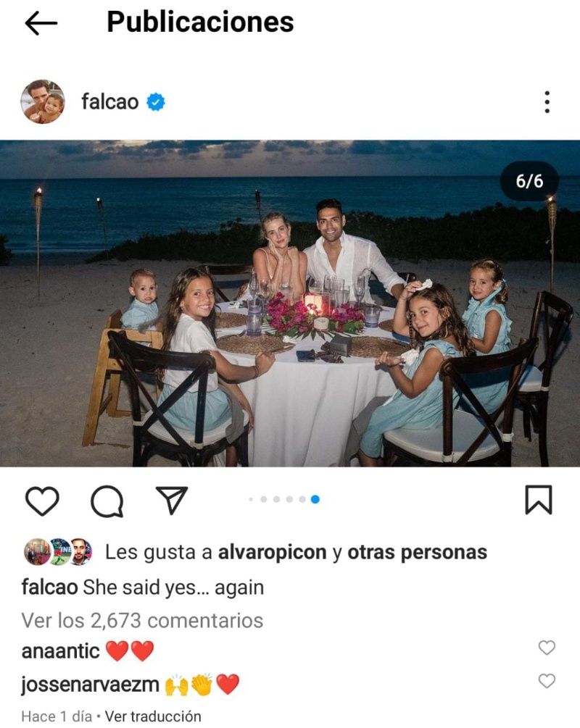The height and width of the screenshot is (728, 580).
Task: Go back using the arrow icon
Action: [x=41, y=23]
